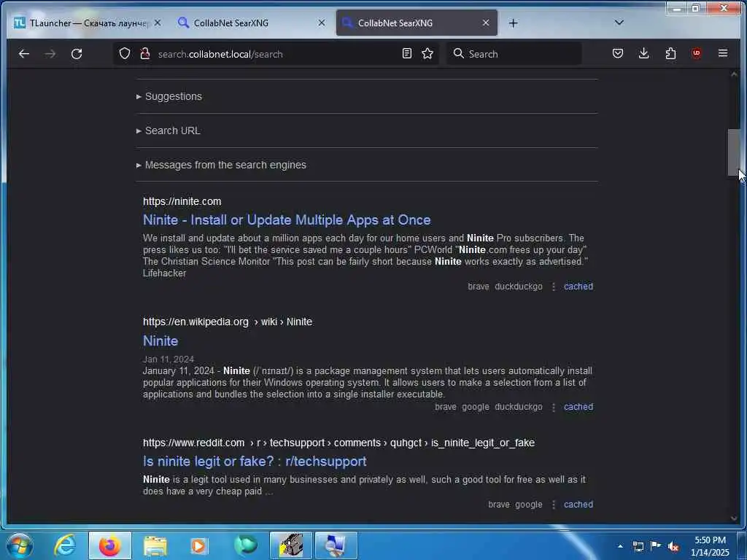Open tracking protection shield icon
Viewport: 747px width, 560px height.
click(x=124, y=54)
